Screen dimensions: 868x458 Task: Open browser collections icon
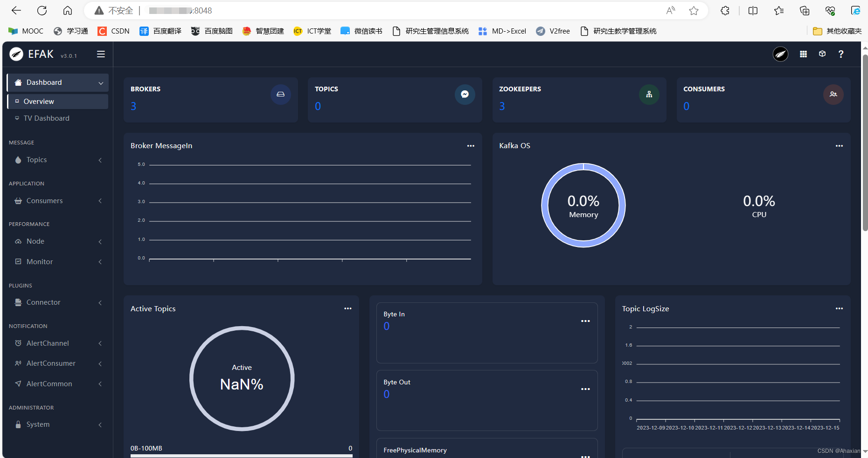tap(805, 11)
